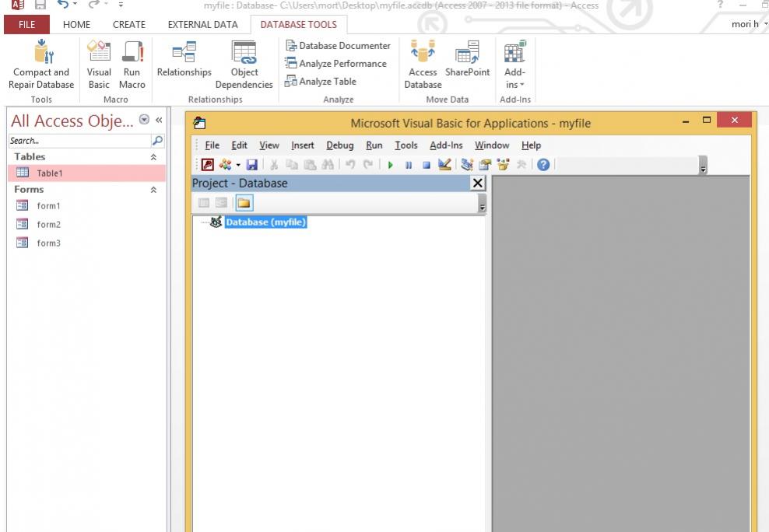Open Project Explorer icon in VBA toolbar
Screen dimensions: 769x532
click(x=467, y=165)
